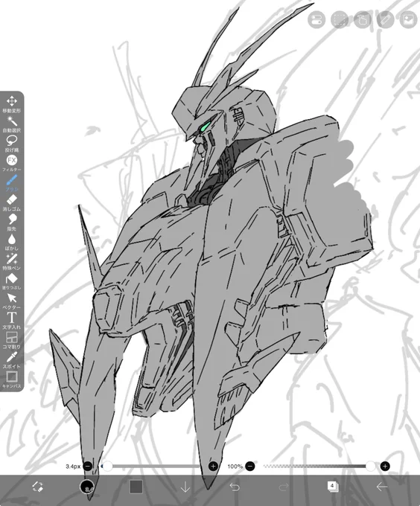Tap the back arrow to exit canvas
This screenshot has width=420, height=506.
pos(382,487)
